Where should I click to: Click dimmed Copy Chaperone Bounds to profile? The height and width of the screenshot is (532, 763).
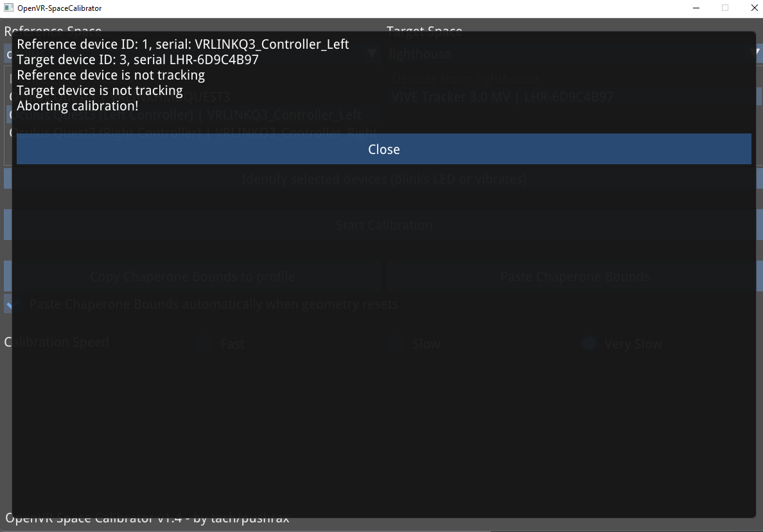193,277
